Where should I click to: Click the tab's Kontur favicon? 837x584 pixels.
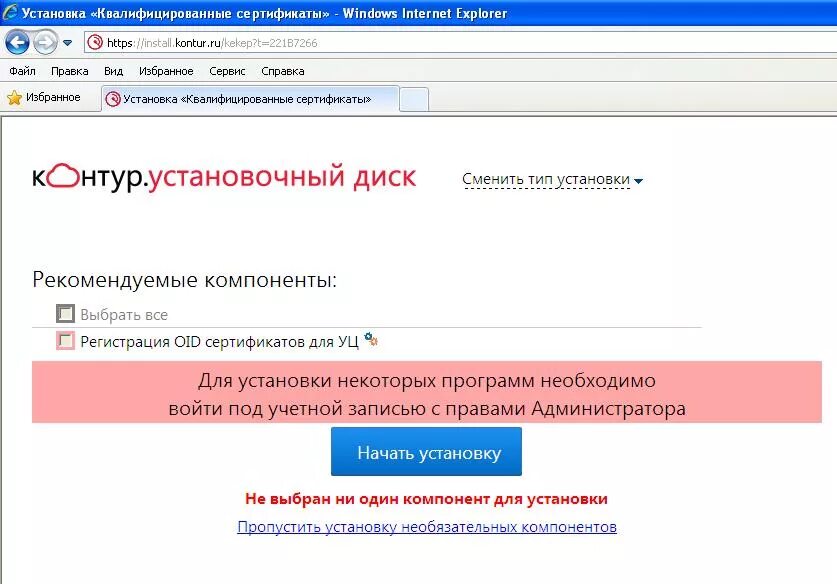[113, 99]
